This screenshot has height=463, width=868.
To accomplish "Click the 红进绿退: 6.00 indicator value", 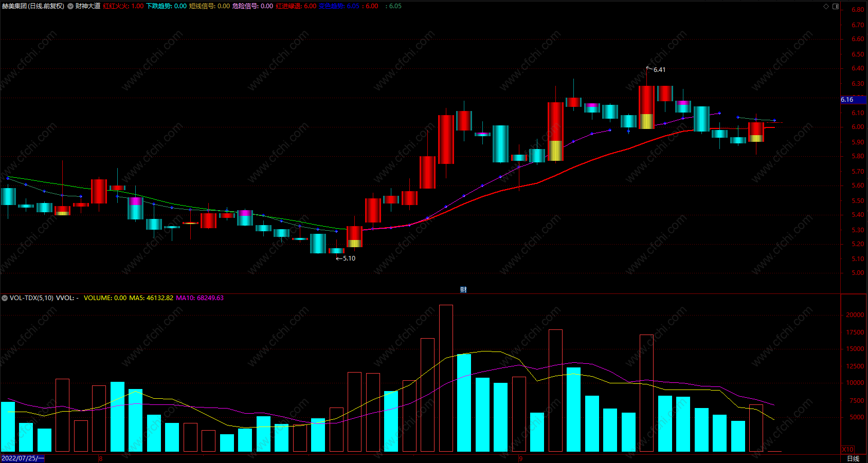I will (296, 6).
